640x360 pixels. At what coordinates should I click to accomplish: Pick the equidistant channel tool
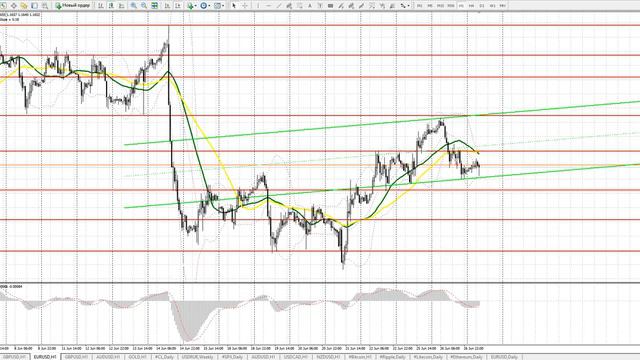click(289, 6)
